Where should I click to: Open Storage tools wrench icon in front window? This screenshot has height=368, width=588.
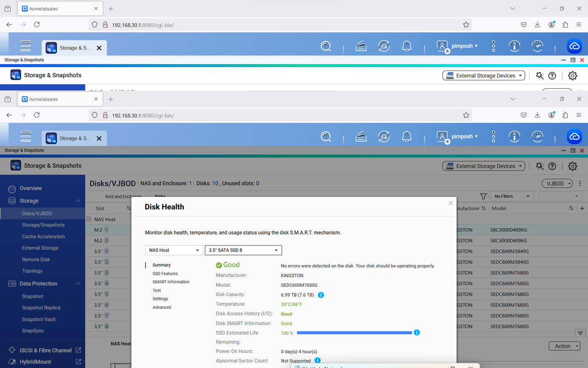[x=540, y=166]
